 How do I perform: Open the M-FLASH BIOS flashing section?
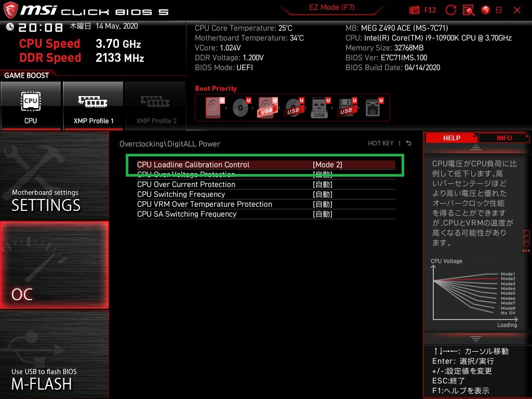click(x=54, y=354)
